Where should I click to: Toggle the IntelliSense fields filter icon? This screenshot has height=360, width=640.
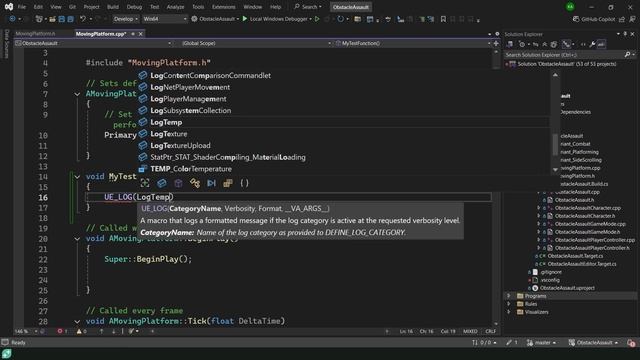tap(162, 183)
